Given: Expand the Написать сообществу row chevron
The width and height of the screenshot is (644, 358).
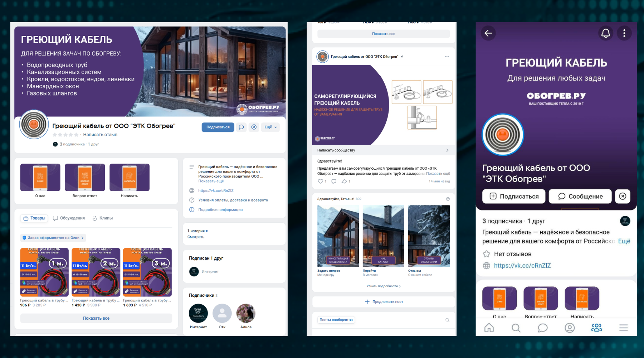Looking at the screenshot, I should click(447, 150).
